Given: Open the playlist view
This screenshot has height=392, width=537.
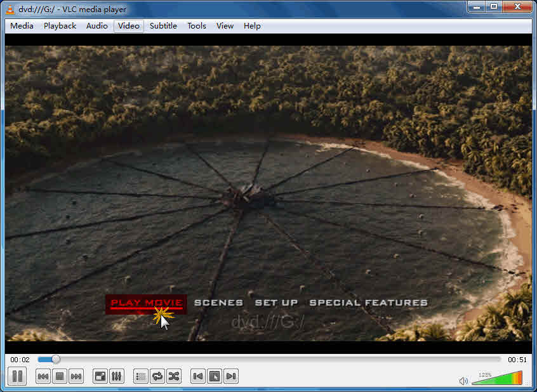Looking at the screenshot, I should (141, 377).
